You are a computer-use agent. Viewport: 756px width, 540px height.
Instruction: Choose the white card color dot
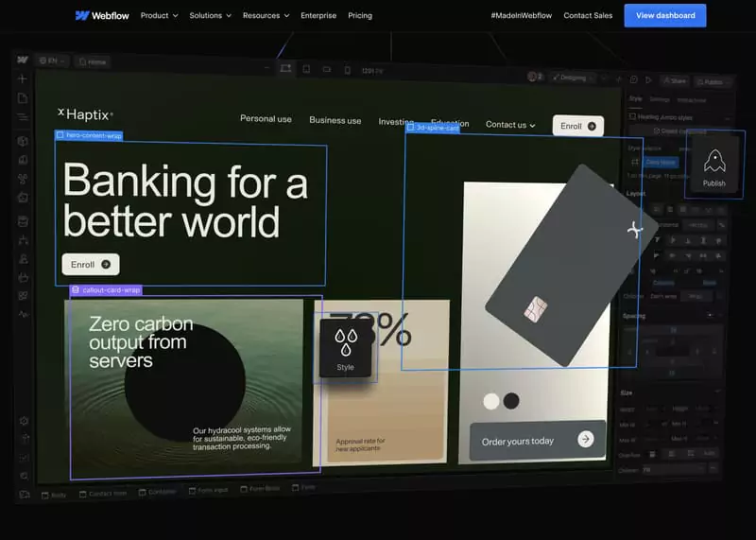tap(491, 402)
